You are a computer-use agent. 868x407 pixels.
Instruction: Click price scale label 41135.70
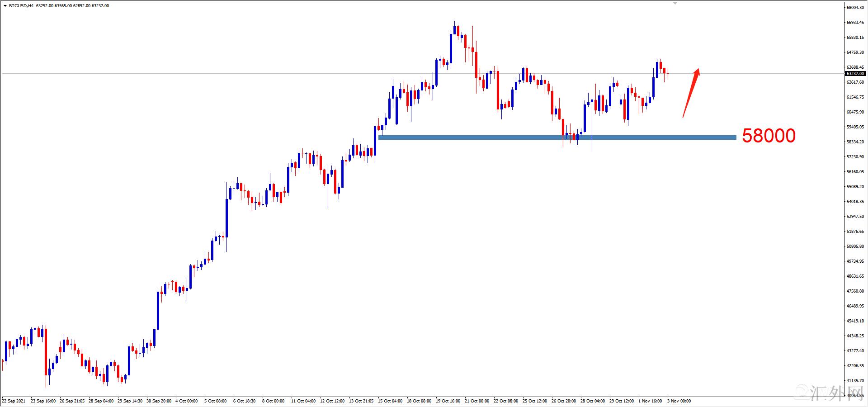855,381
